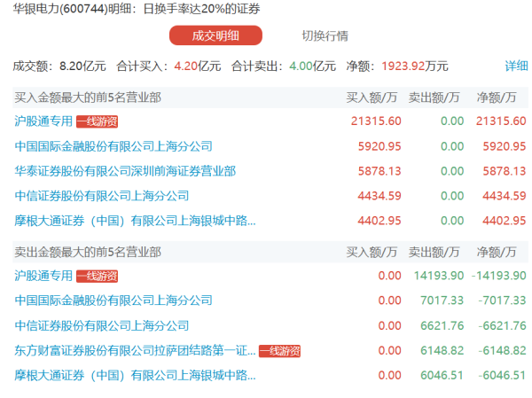Screen dimensions: 532x398
Task: Open 东方财富证券 拉萨团结路 branch
Action: [135, 350]
